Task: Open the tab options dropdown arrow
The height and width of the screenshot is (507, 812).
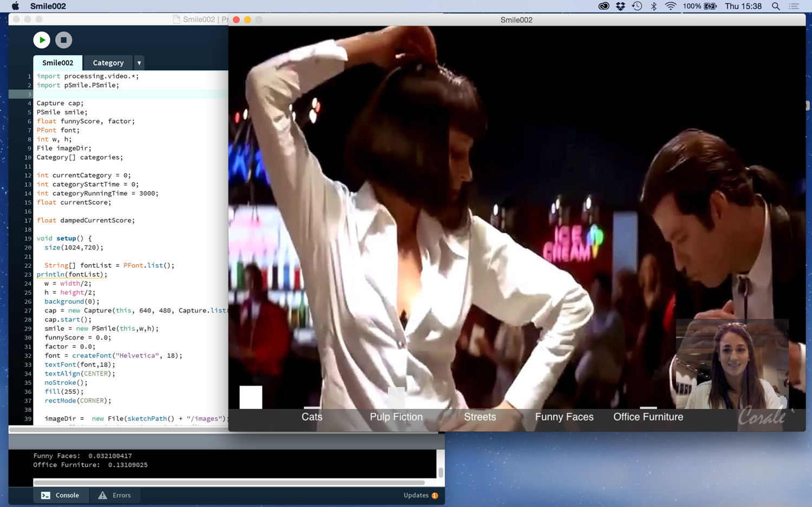Action: point(139,63)
